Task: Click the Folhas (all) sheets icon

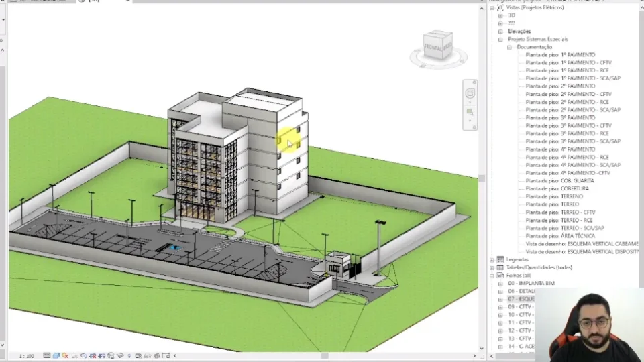Action: [500, 275]
